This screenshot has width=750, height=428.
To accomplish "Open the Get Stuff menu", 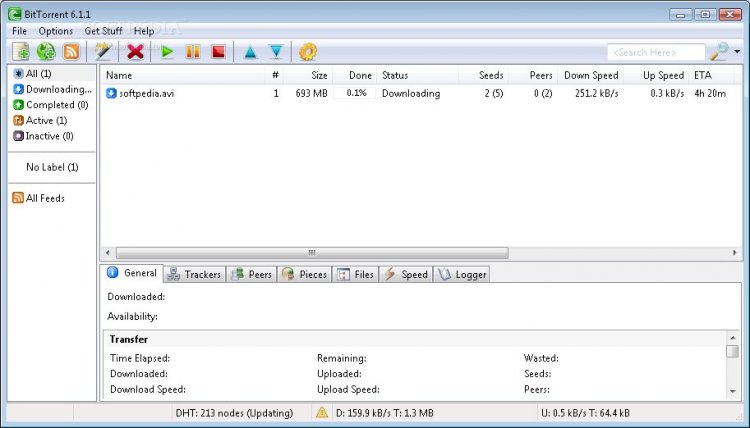I will click(103, 31).
